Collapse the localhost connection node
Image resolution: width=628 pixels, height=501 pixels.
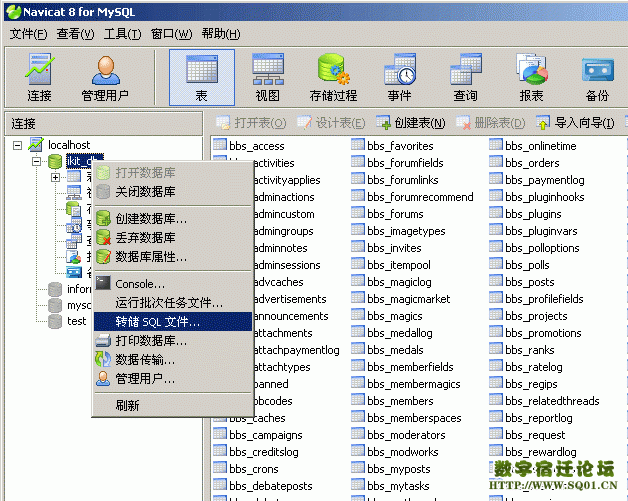(x=17, y=145)
